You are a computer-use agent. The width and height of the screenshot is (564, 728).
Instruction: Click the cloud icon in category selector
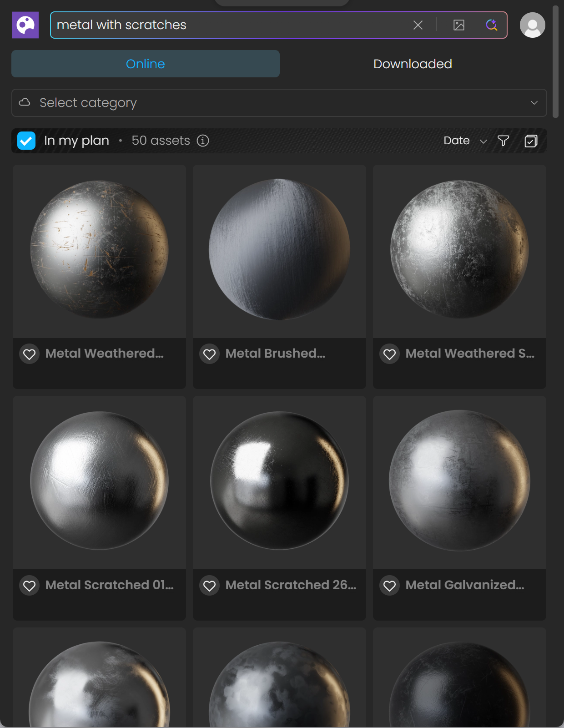[25, 102]
